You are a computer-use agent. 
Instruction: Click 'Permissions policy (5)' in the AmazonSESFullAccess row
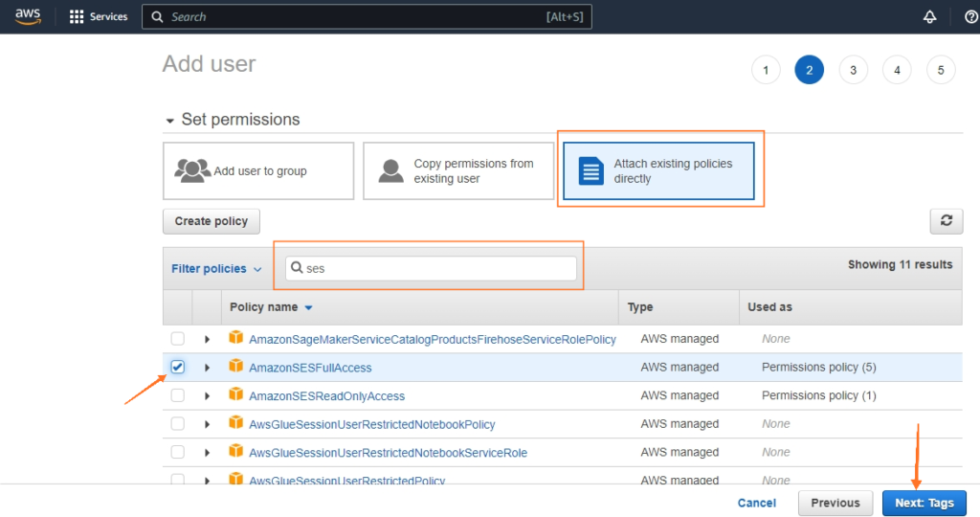tap(819, 367)
